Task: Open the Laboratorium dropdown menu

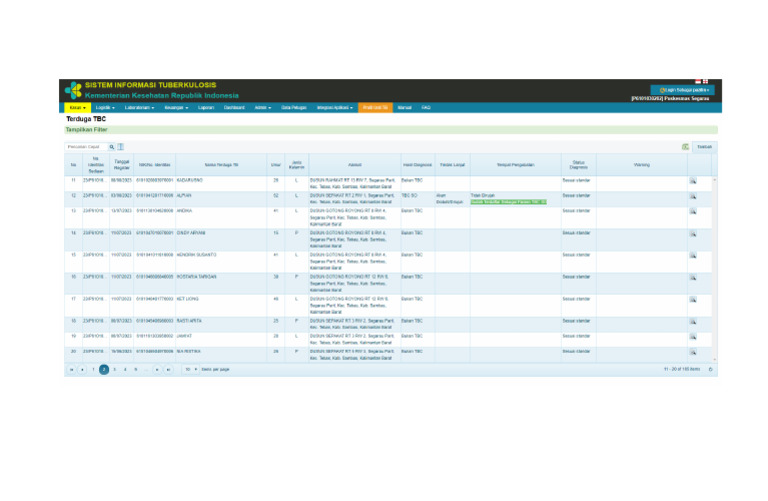Action: [139, 108]
